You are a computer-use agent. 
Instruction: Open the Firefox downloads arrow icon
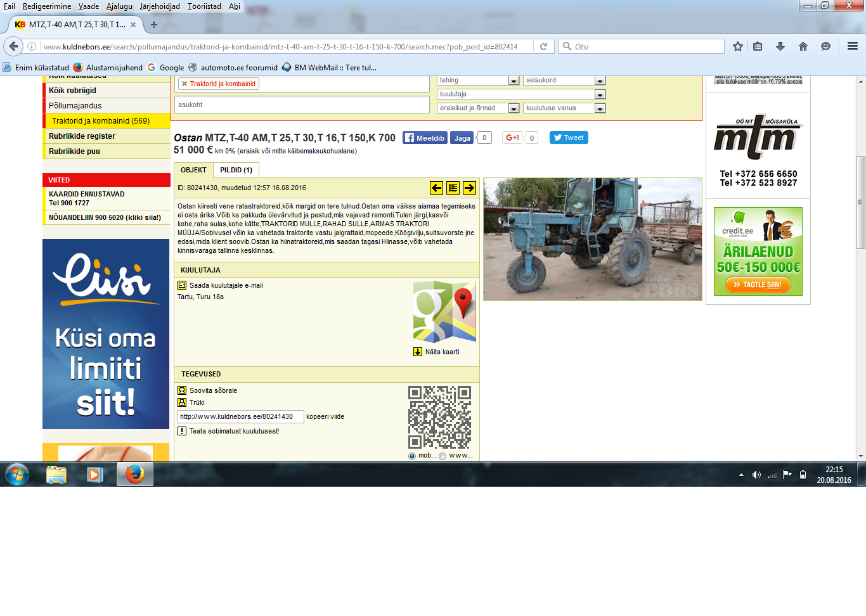(x=780, y=46)
